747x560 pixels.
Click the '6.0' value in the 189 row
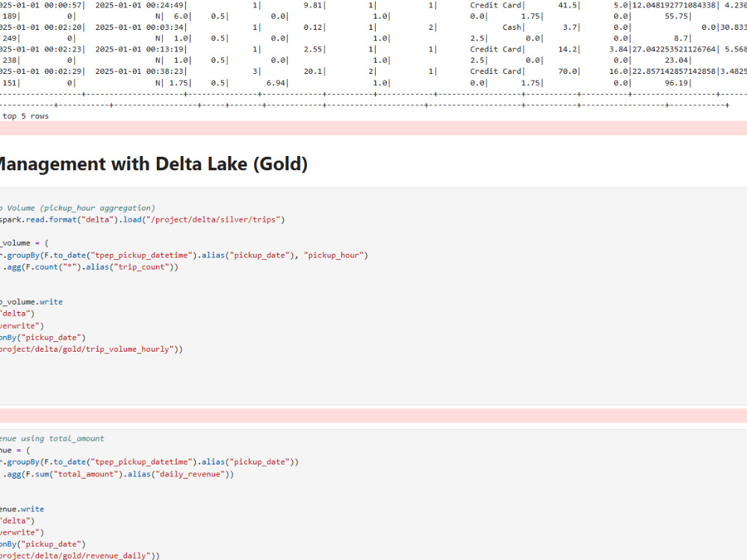pos(181,16)
